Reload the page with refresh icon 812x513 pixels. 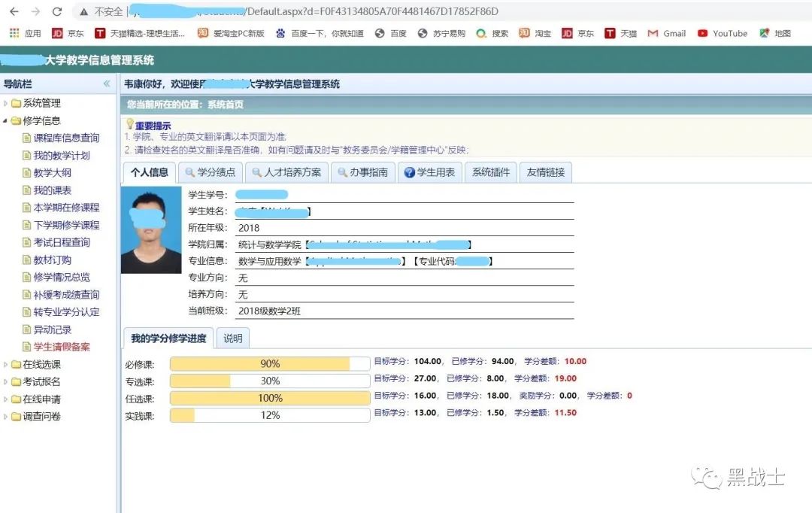57,11
